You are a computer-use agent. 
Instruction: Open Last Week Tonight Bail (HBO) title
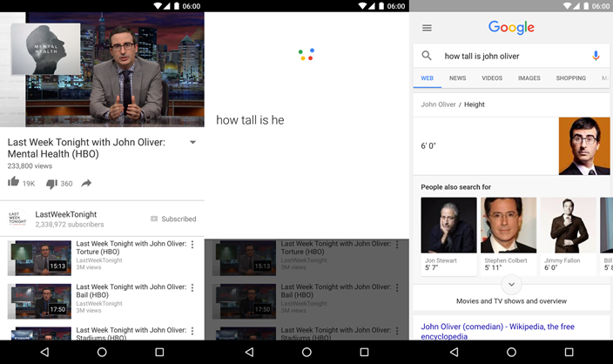click(131, 291)
